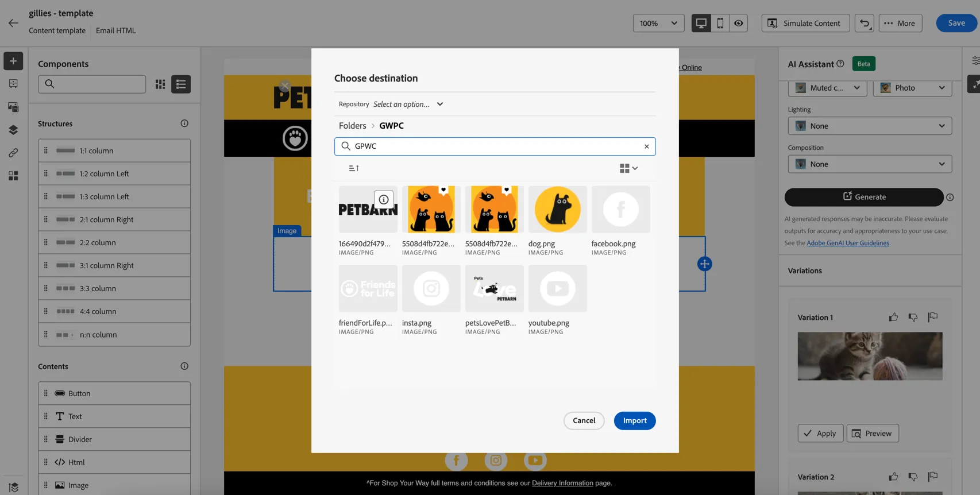Switch components to list view
The width and height of the screenshot is (980, 495).
click(181, 84)
